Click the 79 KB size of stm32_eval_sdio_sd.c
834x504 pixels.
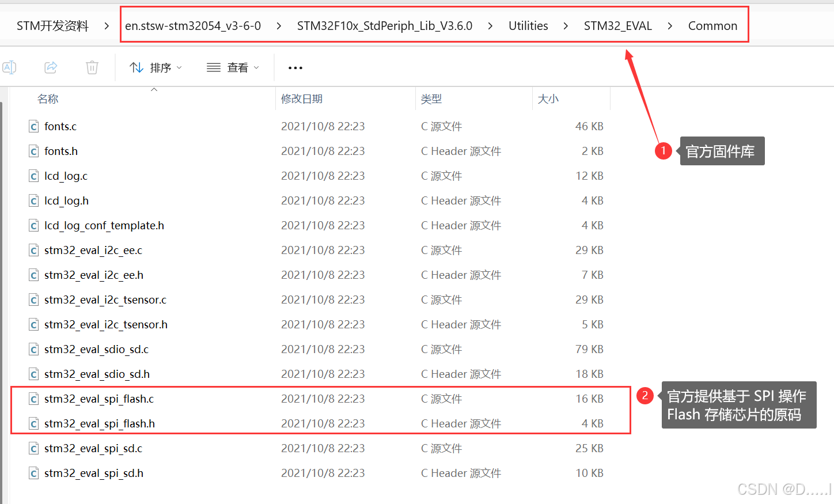(x=589, y=349)
